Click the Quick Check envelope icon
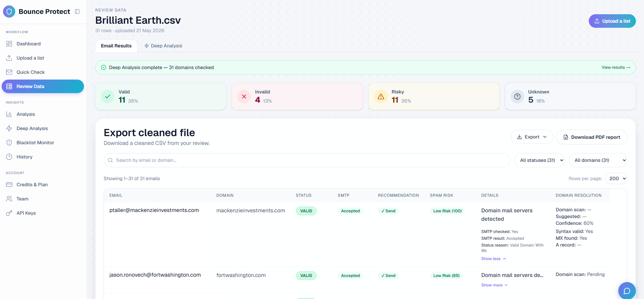Image resolution: width=644 pixels, height=299 pixels. point(9,72)
